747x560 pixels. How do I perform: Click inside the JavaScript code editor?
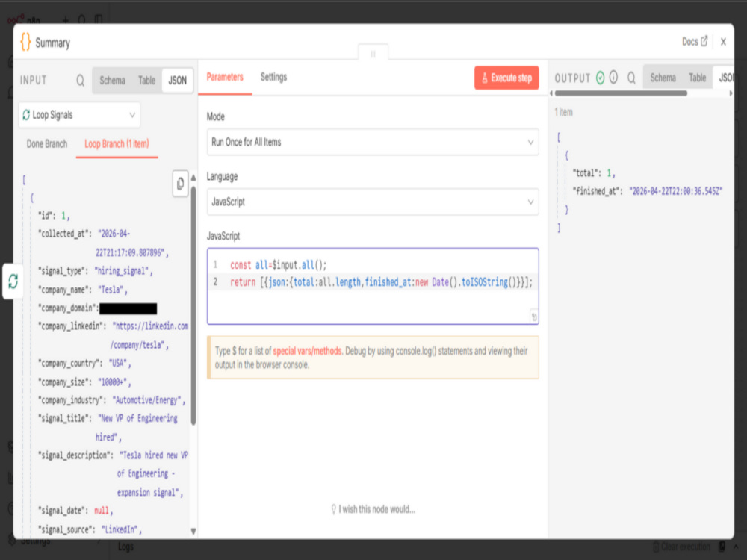373,287
